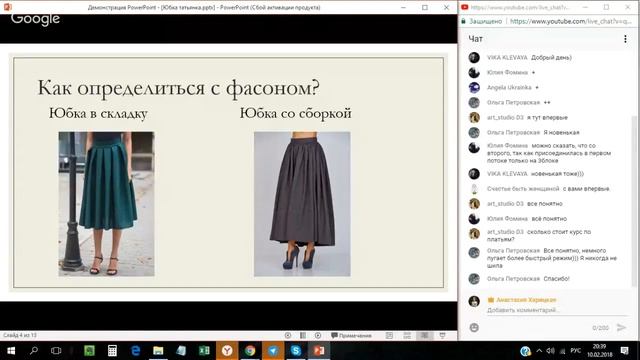Switch to Google Chrome in the taskbar

(x=250, y=351)
